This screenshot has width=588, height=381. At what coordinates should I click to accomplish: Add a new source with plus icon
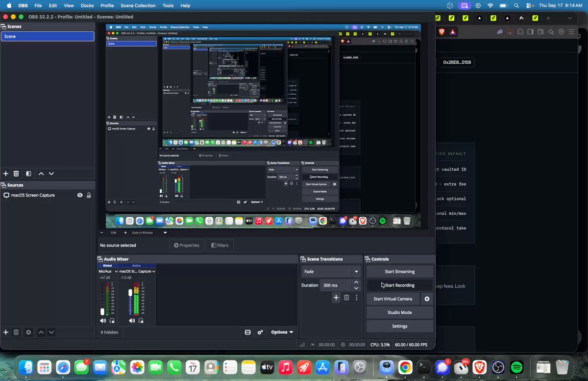pyautogui.click(x=6, y=332)
